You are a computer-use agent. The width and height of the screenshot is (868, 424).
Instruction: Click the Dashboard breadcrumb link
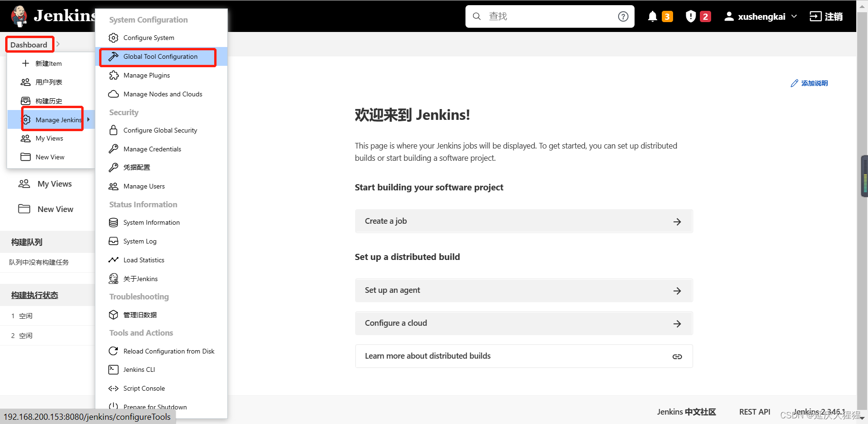[29, 45]
